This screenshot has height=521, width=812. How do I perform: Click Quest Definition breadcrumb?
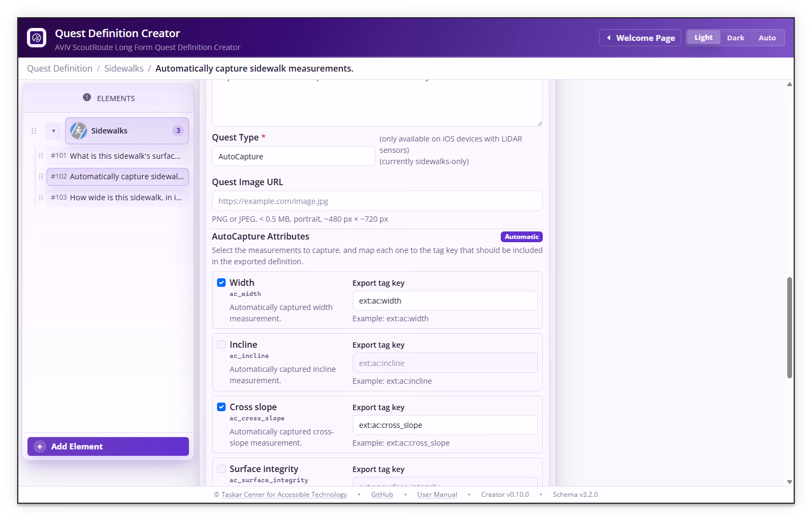(x=60, y=68)
